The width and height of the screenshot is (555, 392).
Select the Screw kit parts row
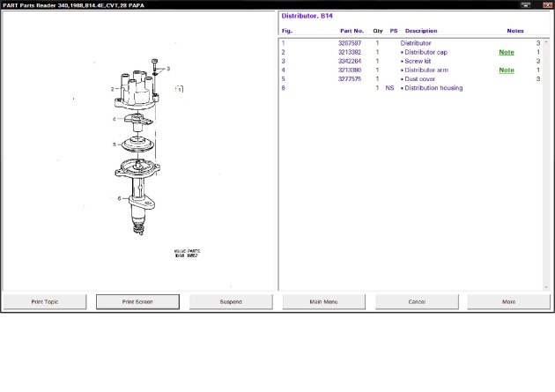(x=418, y=61)
